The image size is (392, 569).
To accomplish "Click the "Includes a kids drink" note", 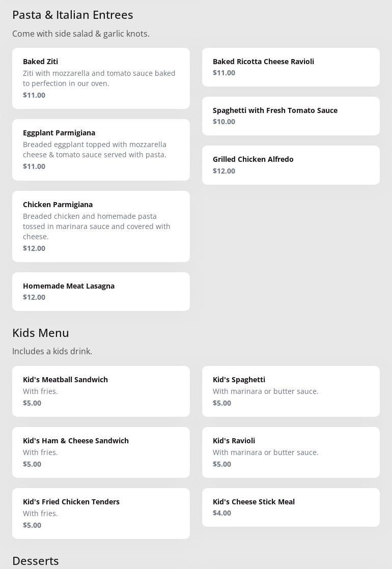I will point(52,351).
